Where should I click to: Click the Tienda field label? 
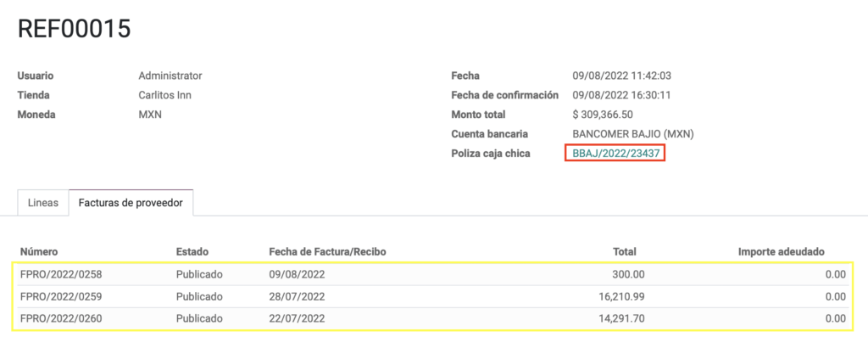[34, 95]
